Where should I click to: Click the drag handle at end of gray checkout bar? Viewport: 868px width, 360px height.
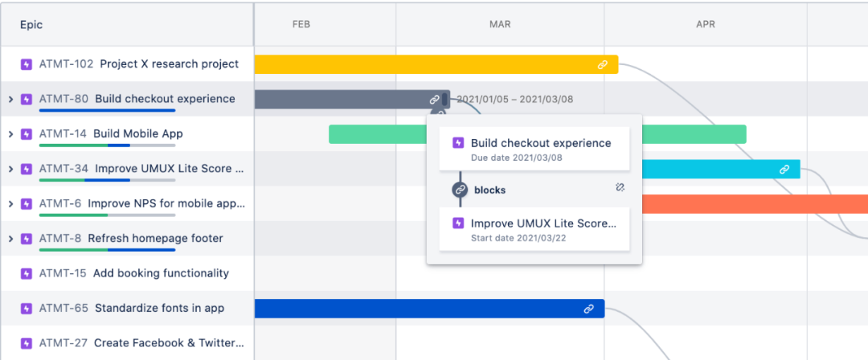click(444, 100)
